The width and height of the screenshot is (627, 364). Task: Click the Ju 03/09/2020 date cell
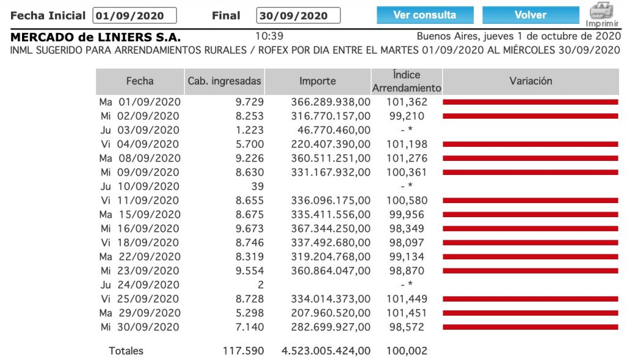140,130
